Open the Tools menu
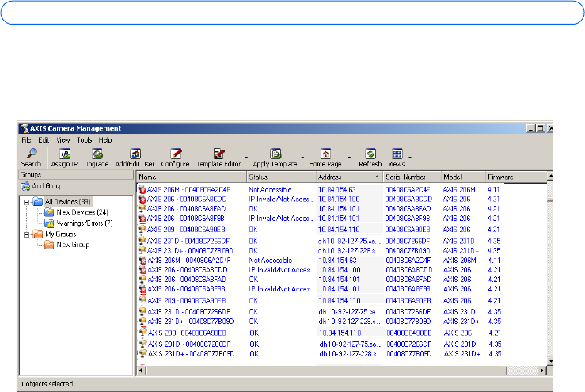Viewport: 585px width, 392px height. tap(85, 140)
